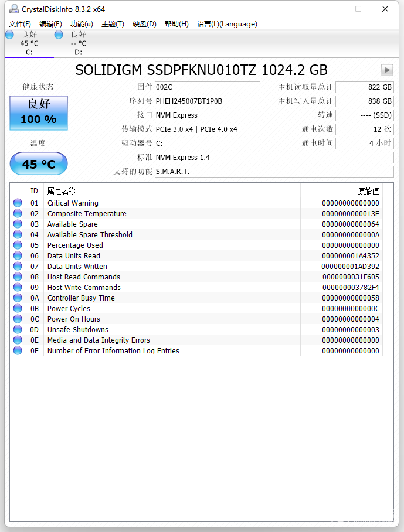Open the 帮助(H) menu
Image resolution: width=404 pixels, height=532 pixels.
pos(176,24)
